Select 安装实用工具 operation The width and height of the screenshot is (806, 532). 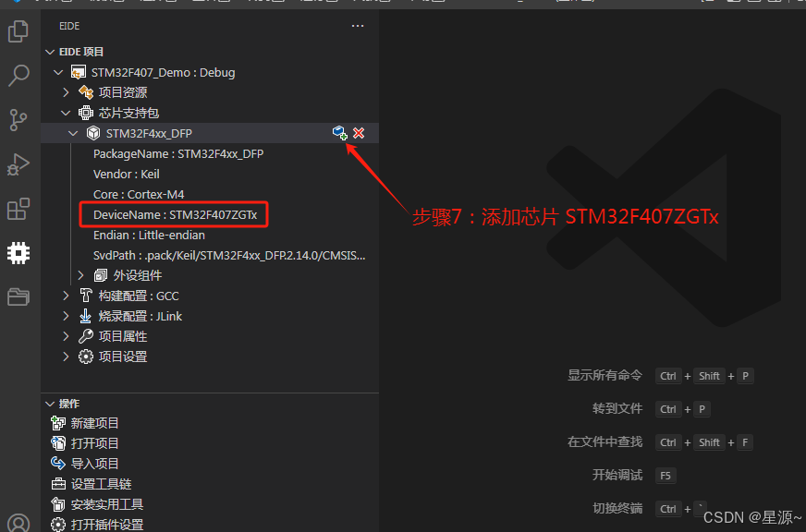click(x=107, y=504)
